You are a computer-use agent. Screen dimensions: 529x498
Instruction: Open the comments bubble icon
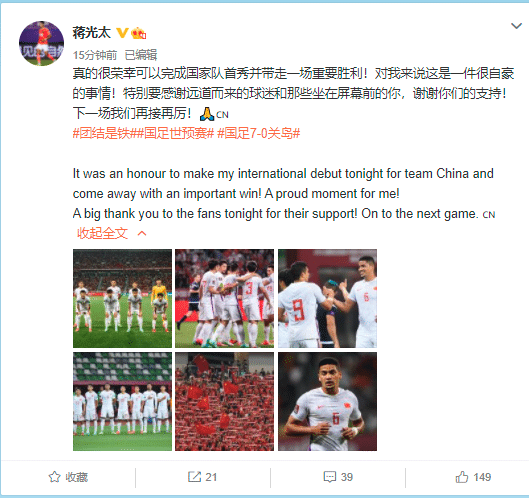point(330,477)
